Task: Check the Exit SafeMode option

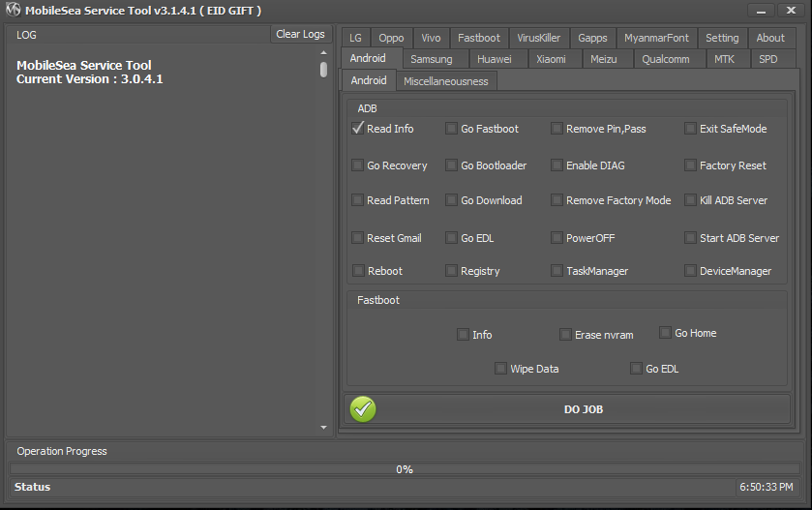Action: pos(690,129)
